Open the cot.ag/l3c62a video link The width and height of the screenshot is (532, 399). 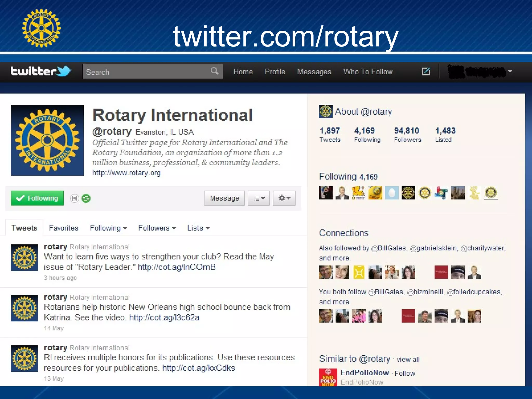click(164, 317)
